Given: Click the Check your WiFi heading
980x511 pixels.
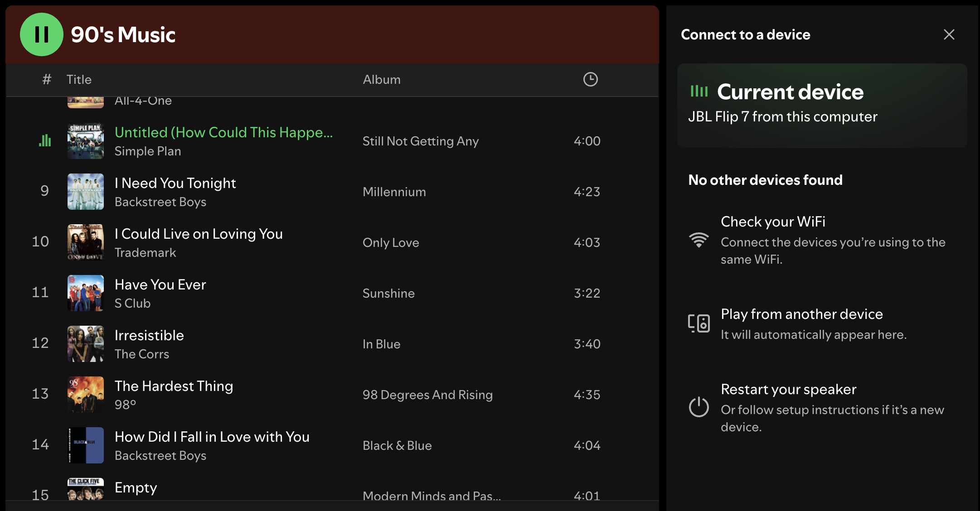Looking at the screenshot, I should point(773,222).
